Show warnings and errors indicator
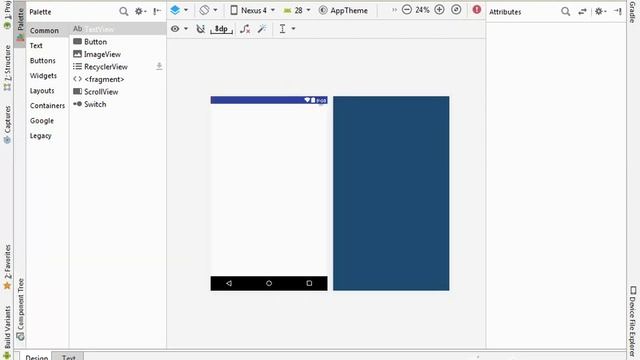The height and width of the screenshot is (360, 640). tap(477, 9)
